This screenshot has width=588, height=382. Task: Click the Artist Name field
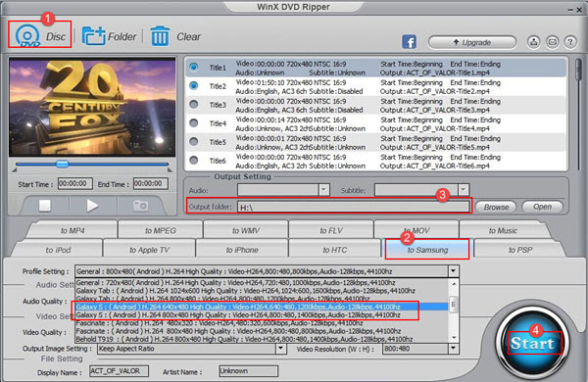(248, 371)
